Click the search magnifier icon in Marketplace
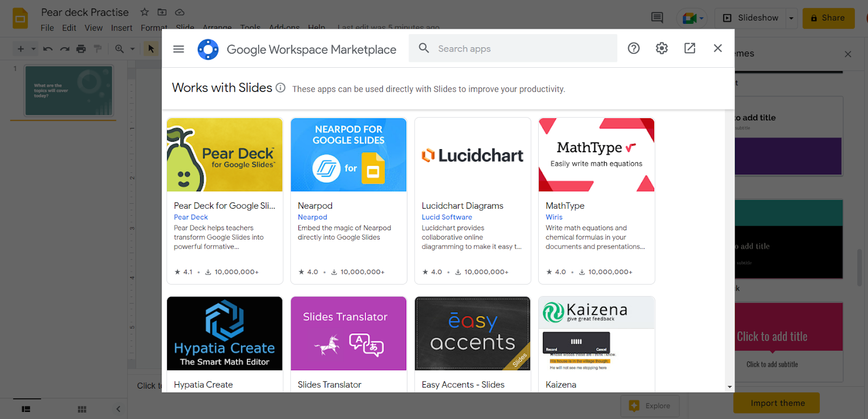The width and height of the screenshot is (868, 419). coord(424,48)
